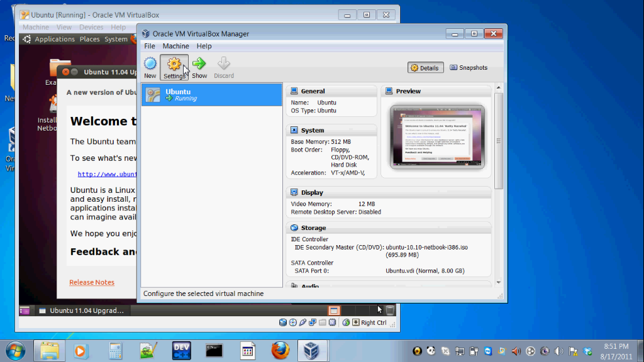Open the Ubuntu System menu
The height and width of the screenshot is (362, 644).
pyautogui.click(x=116, y=39)
